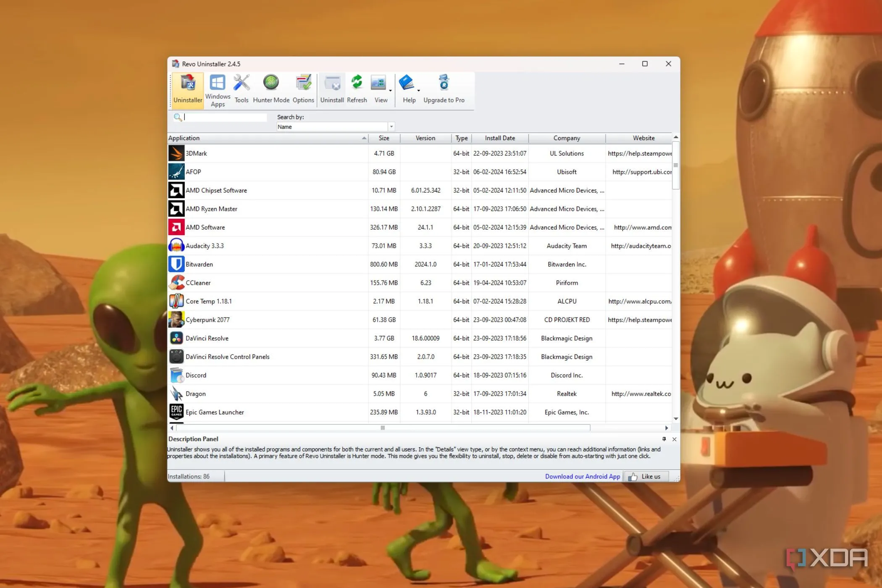The height and width of the screenshot is (588, 882).
Task: Expand the Help dropdown arrow
Action: (418, 91)
